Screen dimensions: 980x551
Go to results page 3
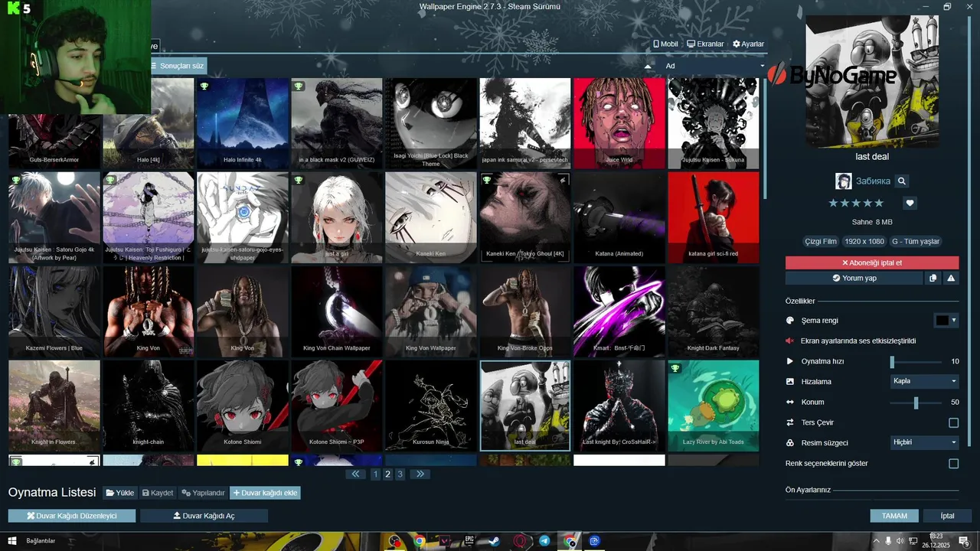(x=400, y=474)
